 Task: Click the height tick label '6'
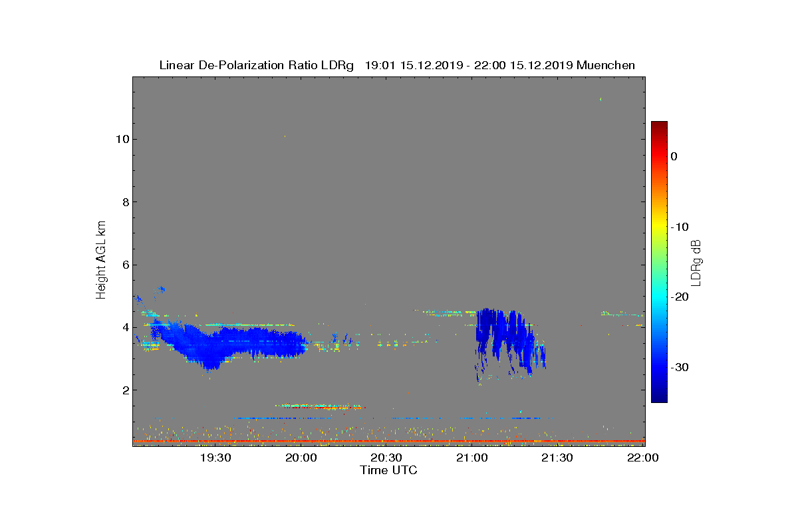[125, 265]
